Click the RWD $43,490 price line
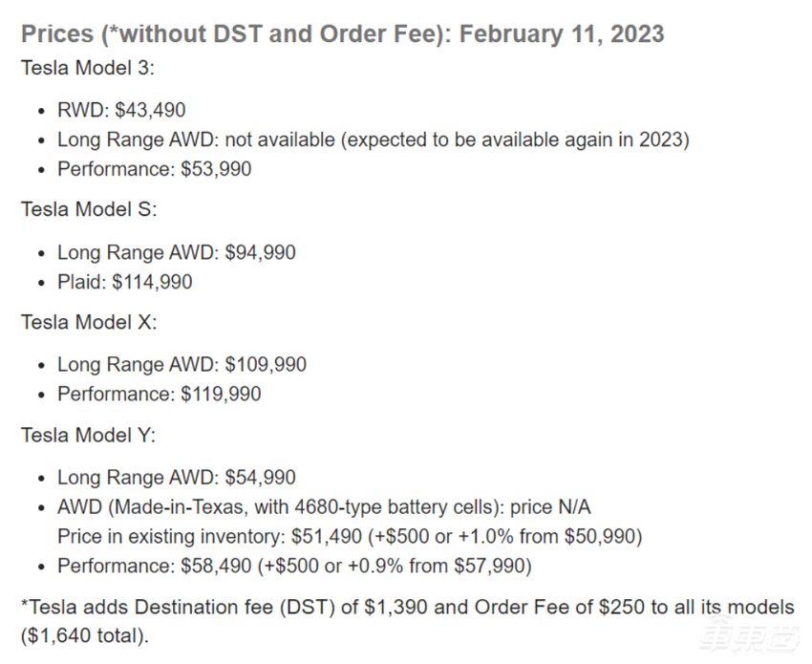 [121, 111]
